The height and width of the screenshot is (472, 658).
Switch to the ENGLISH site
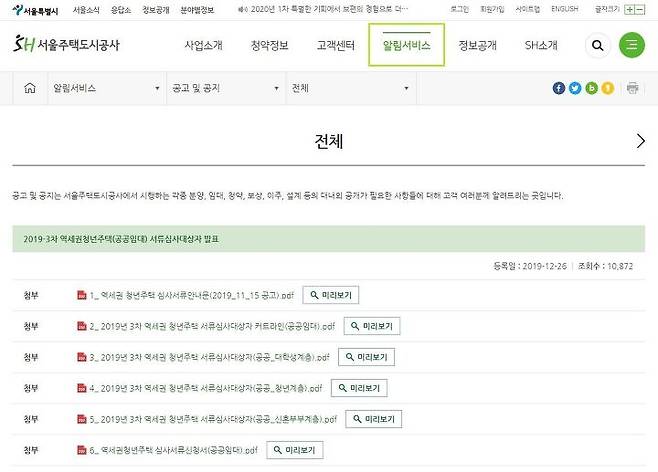(564, 9)
